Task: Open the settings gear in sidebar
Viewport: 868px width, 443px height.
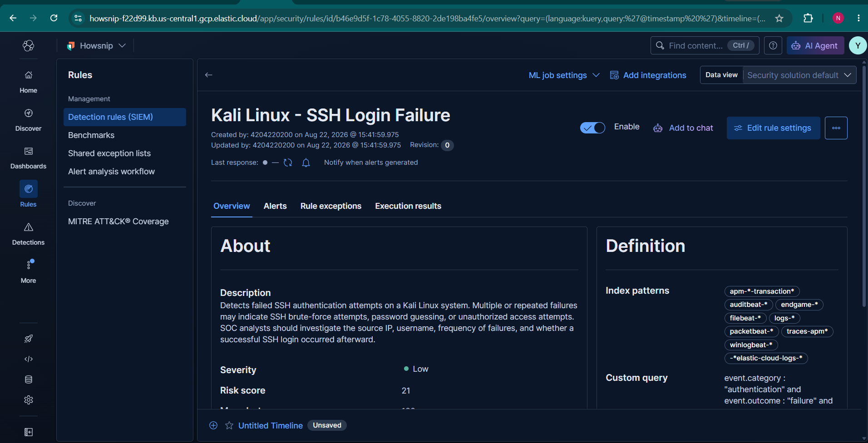Action: pos(29,400)
